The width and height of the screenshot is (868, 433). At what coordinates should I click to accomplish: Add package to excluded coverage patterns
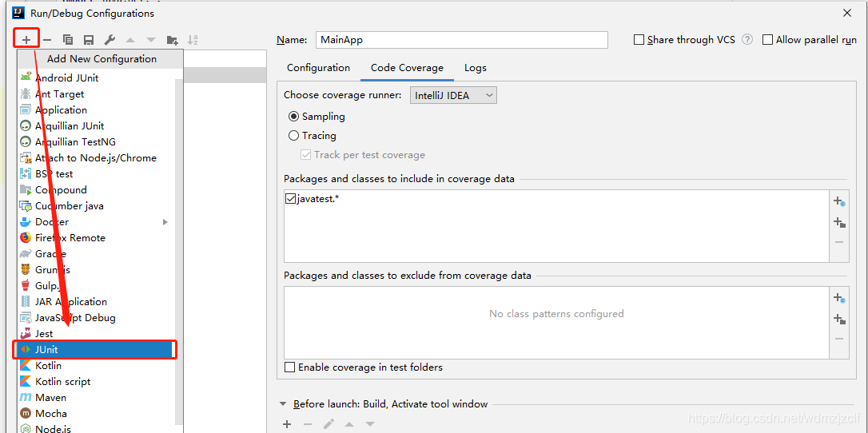coord(839,319)
